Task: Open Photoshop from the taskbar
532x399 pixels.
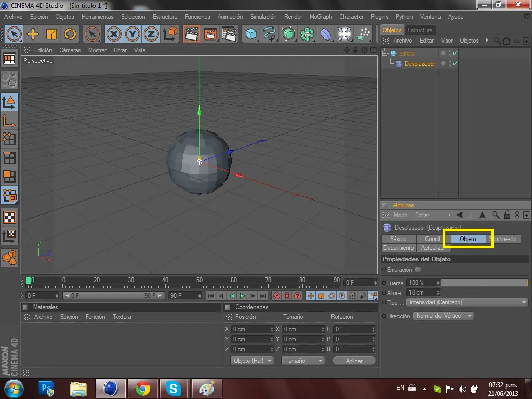Action: coord(46,389)
